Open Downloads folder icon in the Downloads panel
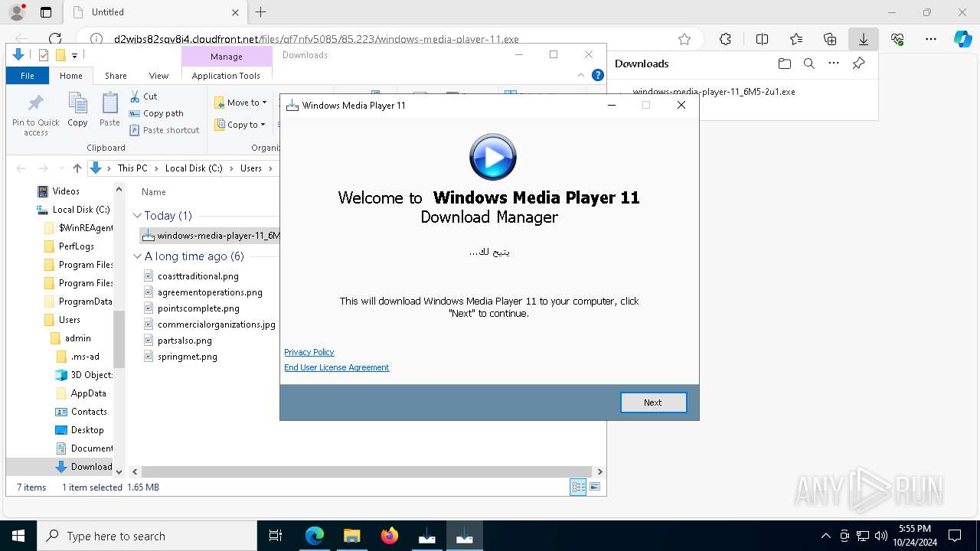 click(784, 64)
